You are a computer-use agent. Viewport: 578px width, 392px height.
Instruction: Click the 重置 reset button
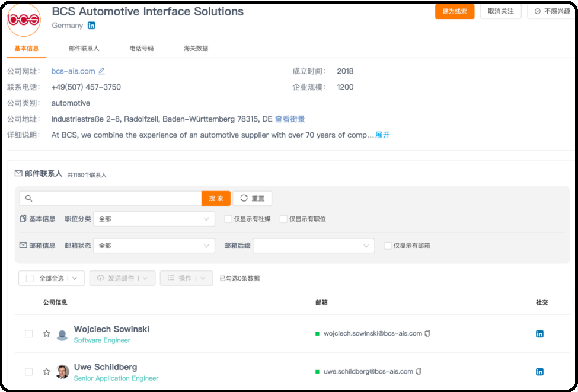[x=253, y=199]
